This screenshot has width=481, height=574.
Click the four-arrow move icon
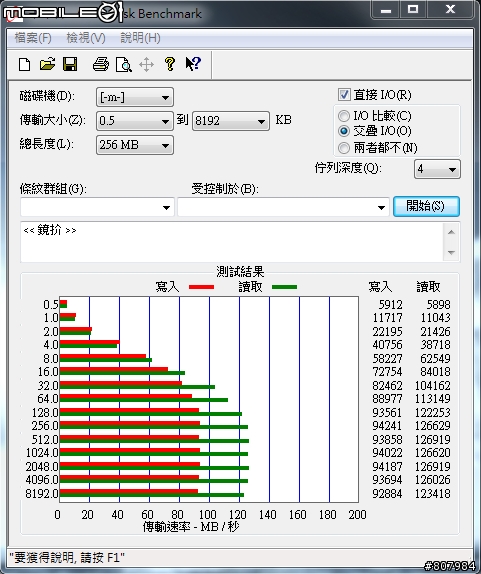[146, 65]
